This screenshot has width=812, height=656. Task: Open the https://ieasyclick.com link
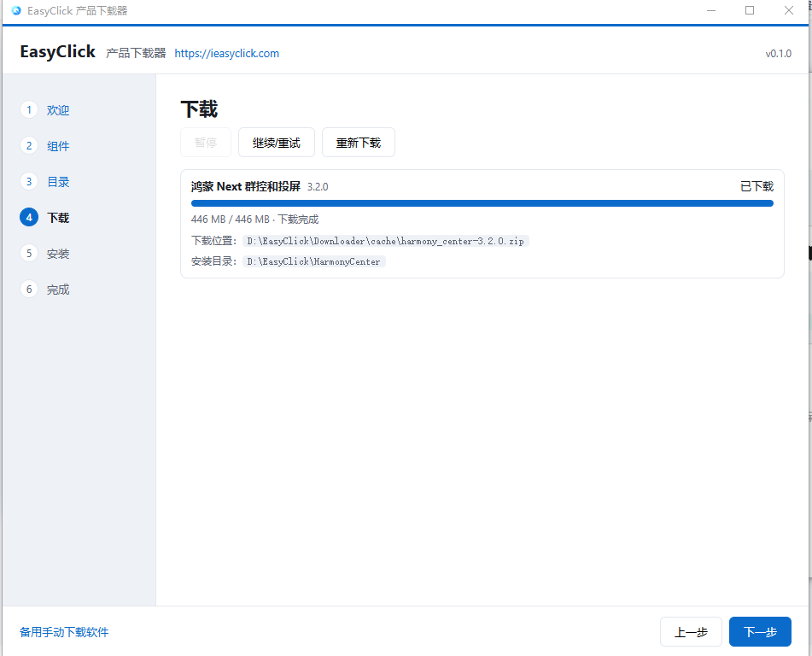point(227,53)
